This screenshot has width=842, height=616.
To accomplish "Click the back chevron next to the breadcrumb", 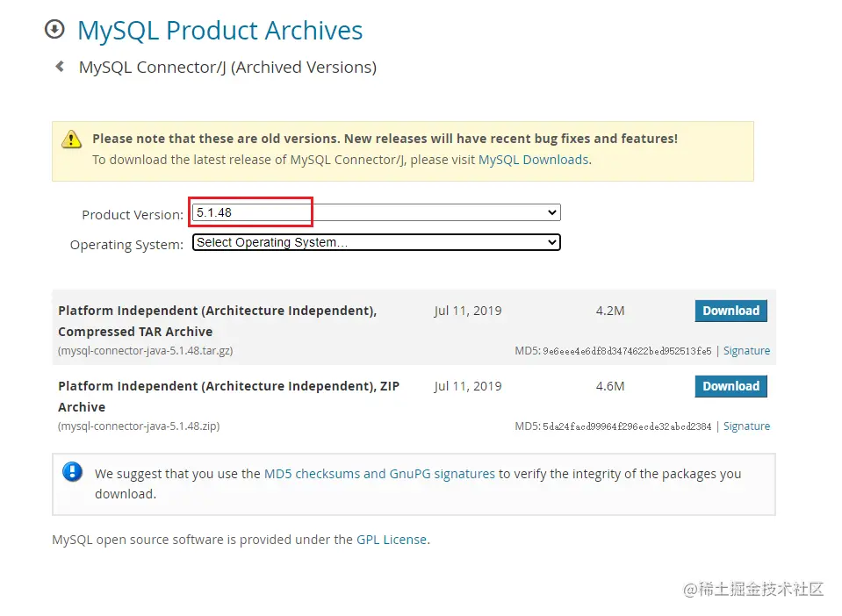I will coord(59,66).
